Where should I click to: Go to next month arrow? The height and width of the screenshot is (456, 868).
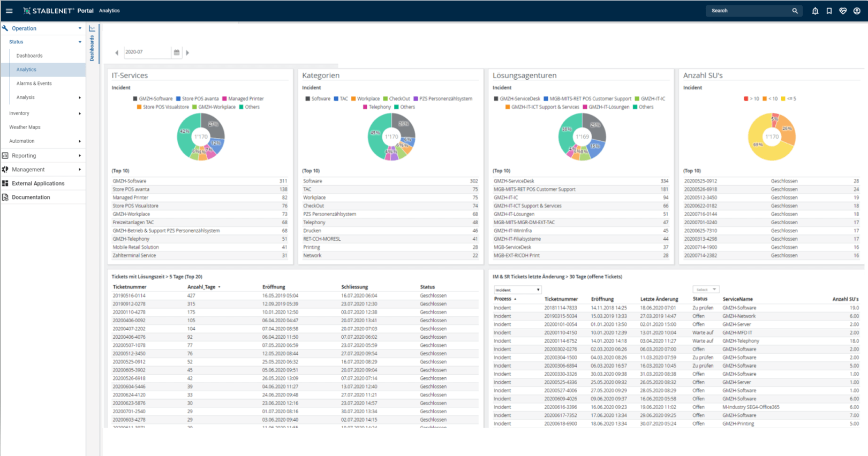(187, 52)
